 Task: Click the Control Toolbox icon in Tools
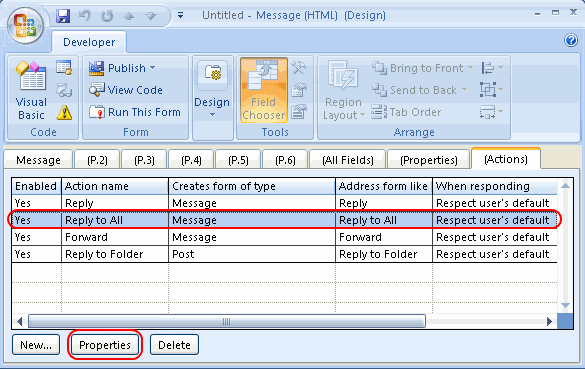click(299, 68)
